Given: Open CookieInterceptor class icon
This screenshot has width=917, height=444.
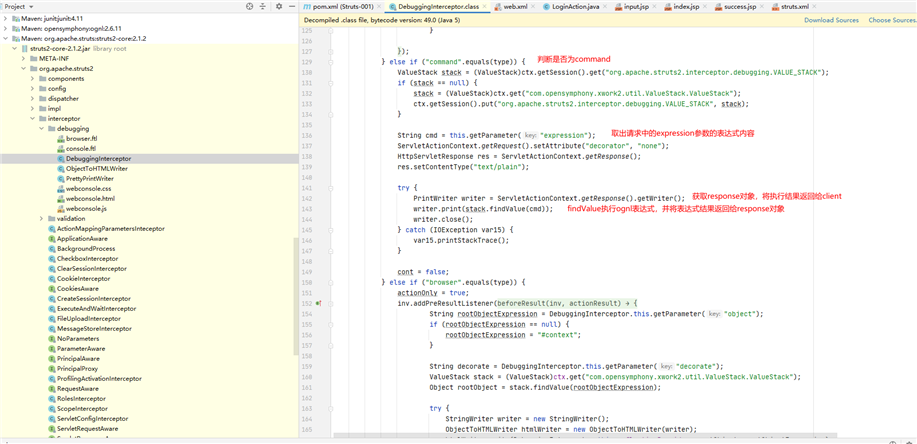Looking at the screenshot, I should pyautogui.click(x=51, y=278).
